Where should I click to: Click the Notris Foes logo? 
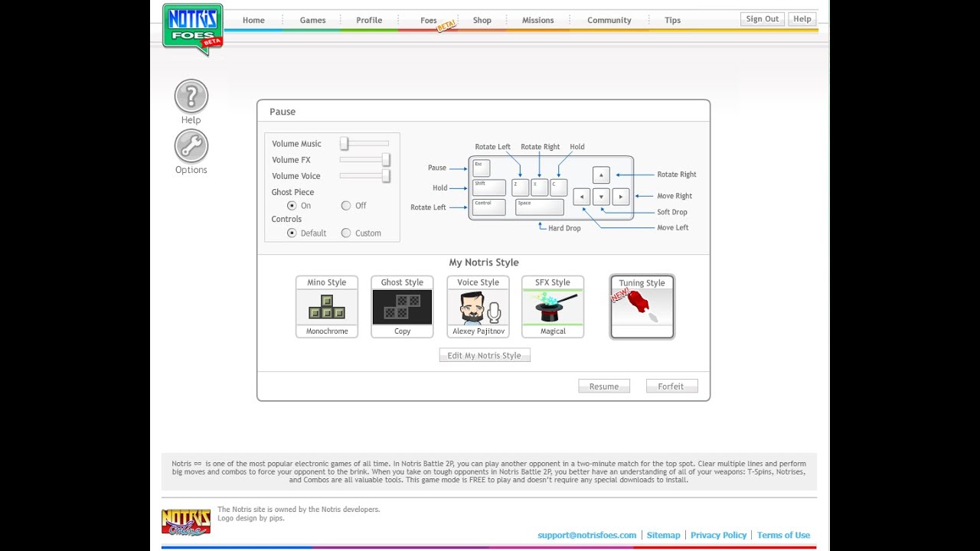point(192,29)
